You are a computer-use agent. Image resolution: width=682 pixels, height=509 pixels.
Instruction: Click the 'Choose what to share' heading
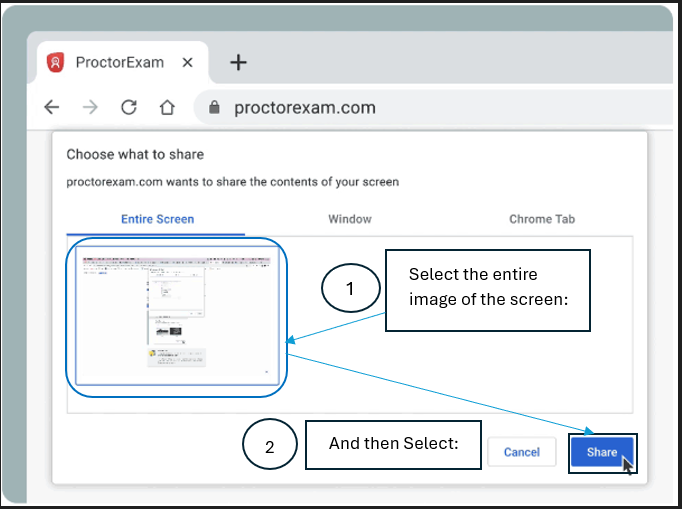(x=135, y=154)
